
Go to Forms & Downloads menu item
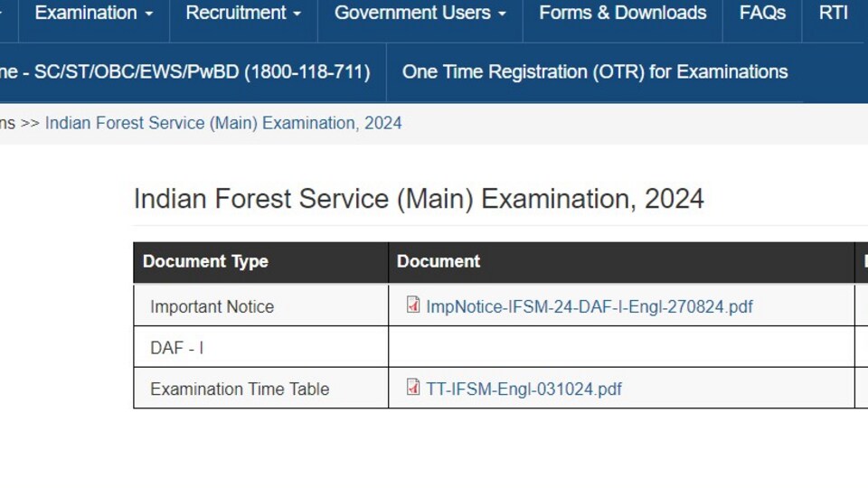pos(623,13)
